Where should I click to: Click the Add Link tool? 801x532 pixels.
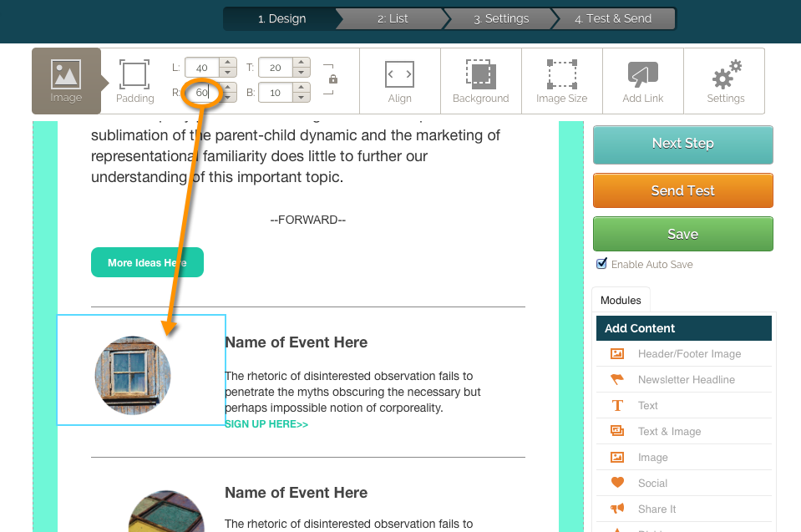642,81
